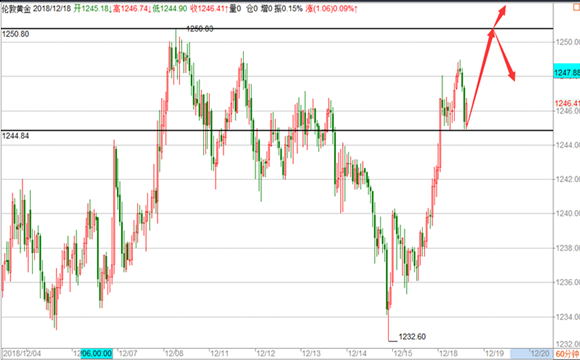
Task: Click the cyan 1247.88 price tag
Action: pyautogui.click(x=567, y=72)
